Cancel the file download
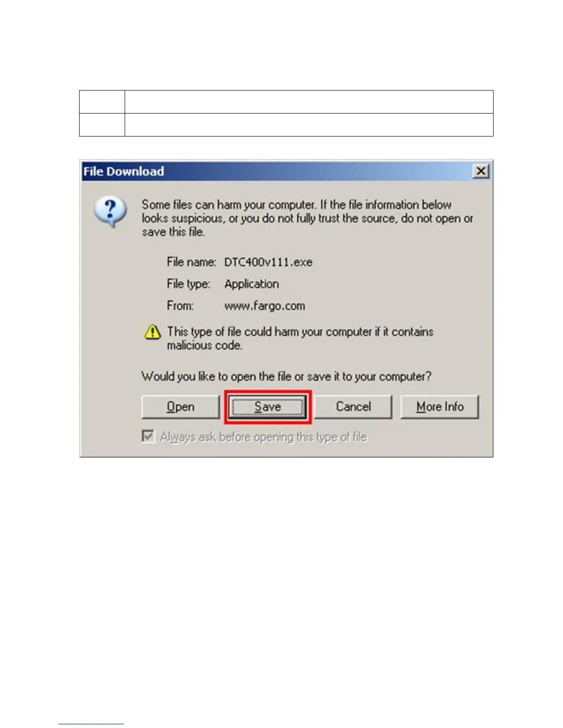 pos(353,407)
